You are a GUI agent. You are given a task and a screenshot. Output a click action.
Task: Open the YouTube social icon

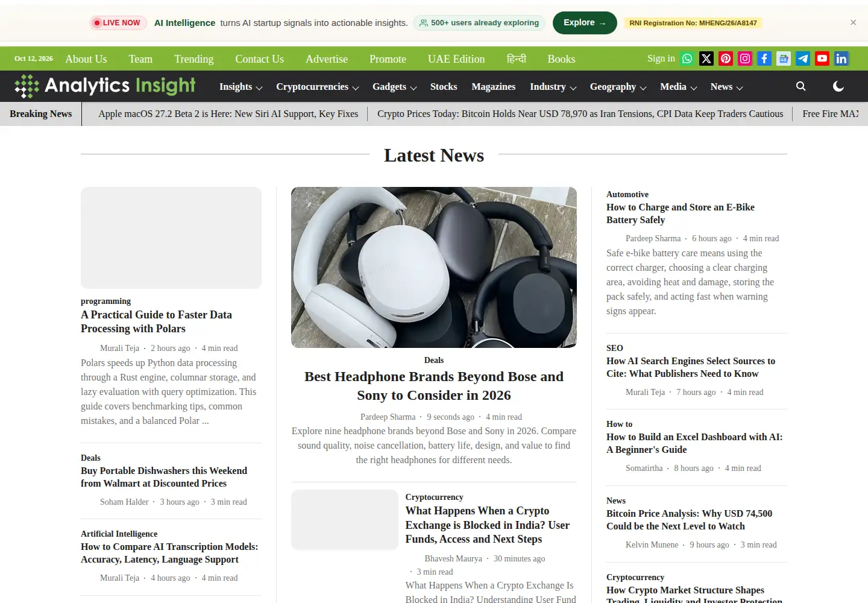coord(822,58)
